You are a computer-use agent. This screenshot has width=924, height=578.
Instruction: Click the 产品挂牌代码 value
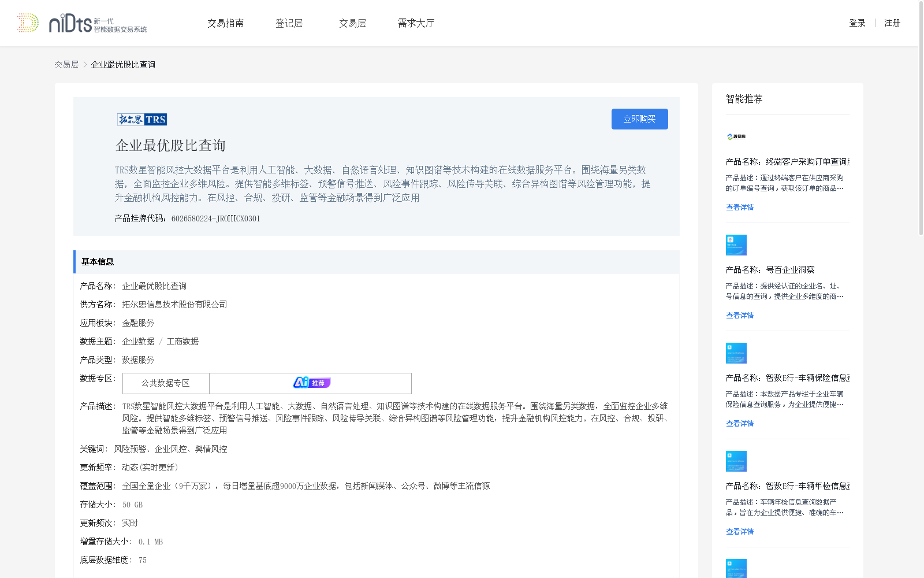pos(216,218)
